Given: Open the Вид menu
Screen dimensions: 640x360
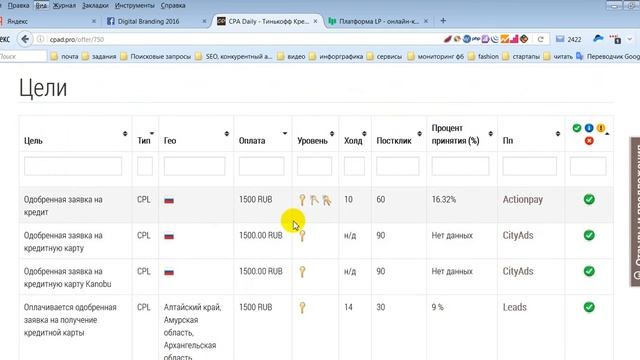Looking at the screenshot, I should [x=41, y=5].
